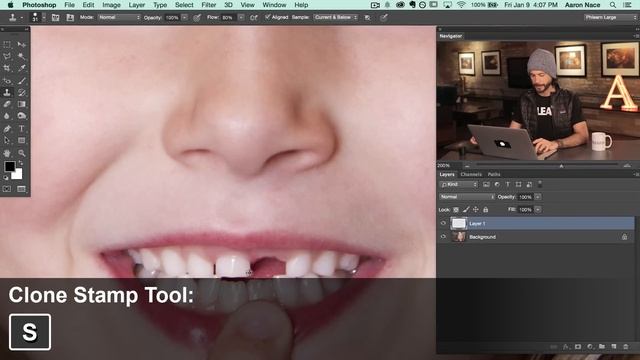Open the layer blend mode Normal dropdown
The width and height of the screenshot is (640, 360).
[467, 197]
